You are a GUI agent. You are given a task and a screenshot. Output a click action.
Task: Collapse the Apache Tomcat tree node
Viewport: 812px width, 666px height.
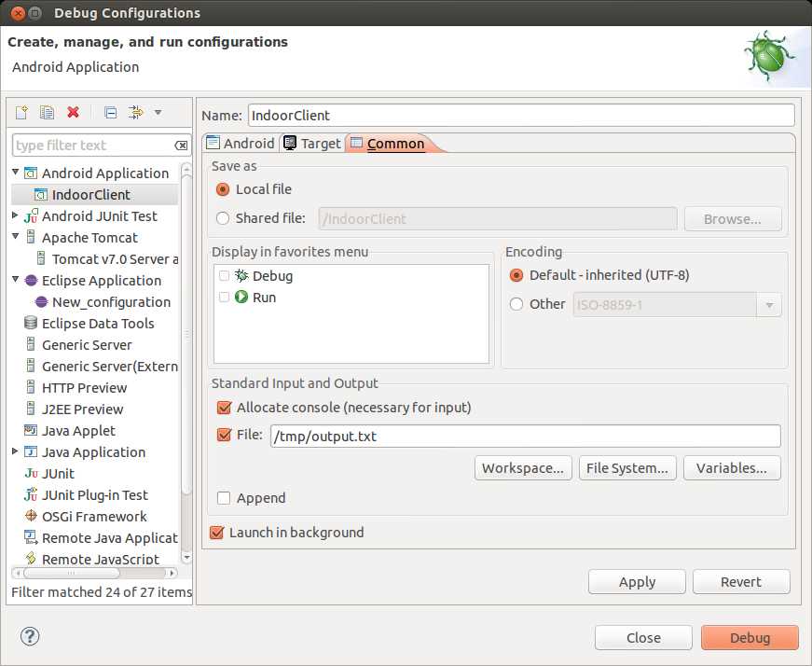point(16,236)
